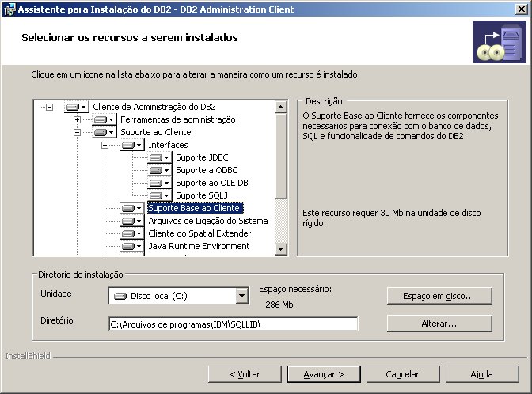Click the feature list scroll down arrow
This screenshot has width=532, height=394.
point(280,249)
